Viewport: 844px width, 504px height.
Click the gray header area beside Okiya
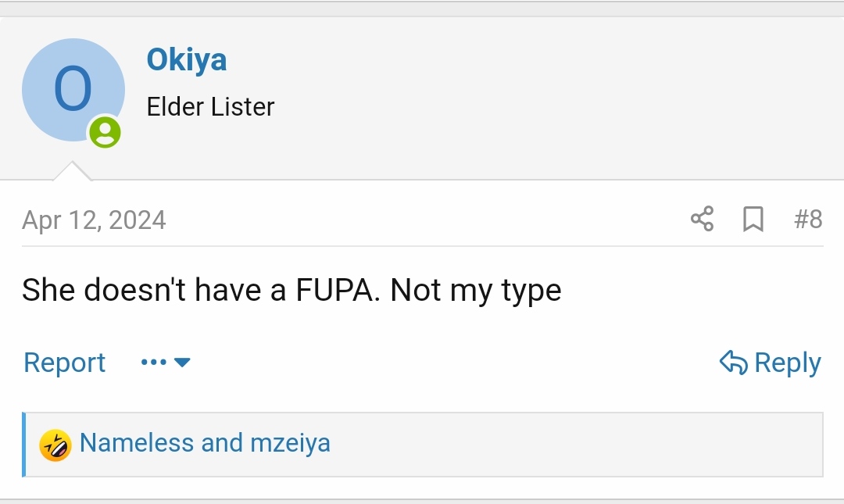(x=538, y=97)
